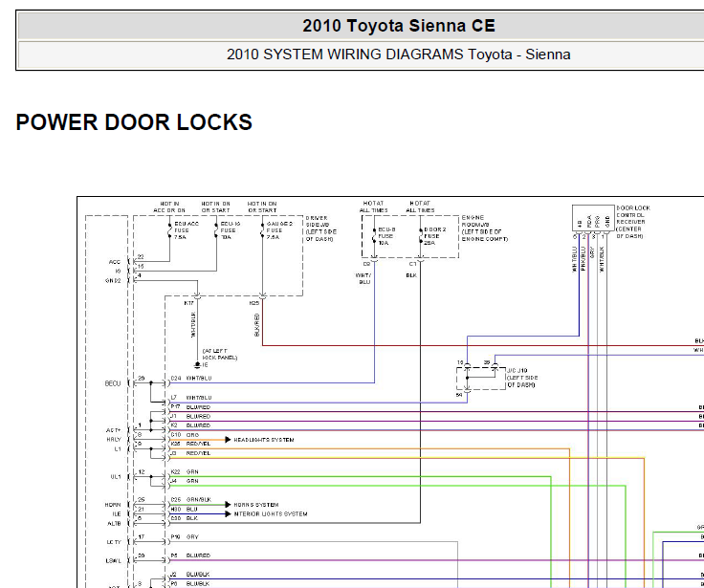
Task: Click the "ECU ACC FUSE 7.5A" label
Action: (x=187, y=230)
